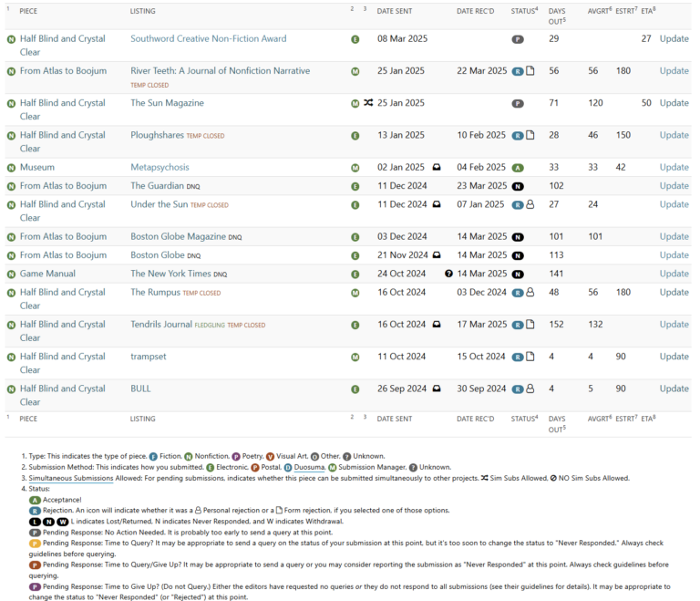Click the TEMP CLOSED tag under River Teeth
This screenshot has height=601, width=700.
pyautogui.click(x=149, y=86)
